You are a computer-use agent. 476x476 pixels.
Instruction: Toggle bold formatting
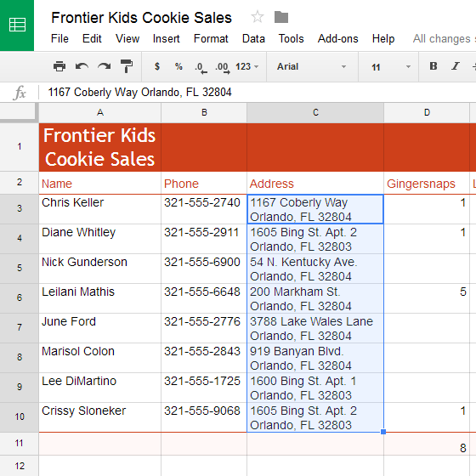tap(433, 66)
